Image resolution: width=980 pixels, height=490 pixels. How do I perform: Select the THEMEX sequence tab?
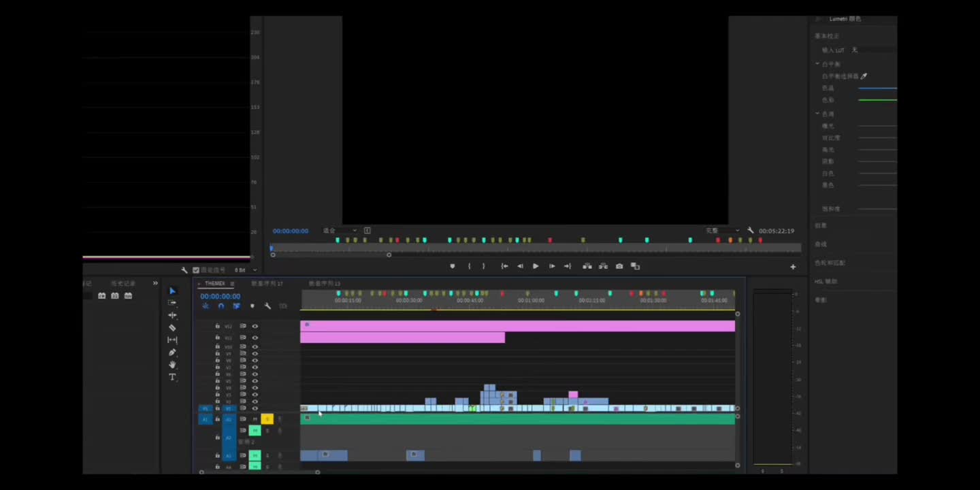pos(214,284)
